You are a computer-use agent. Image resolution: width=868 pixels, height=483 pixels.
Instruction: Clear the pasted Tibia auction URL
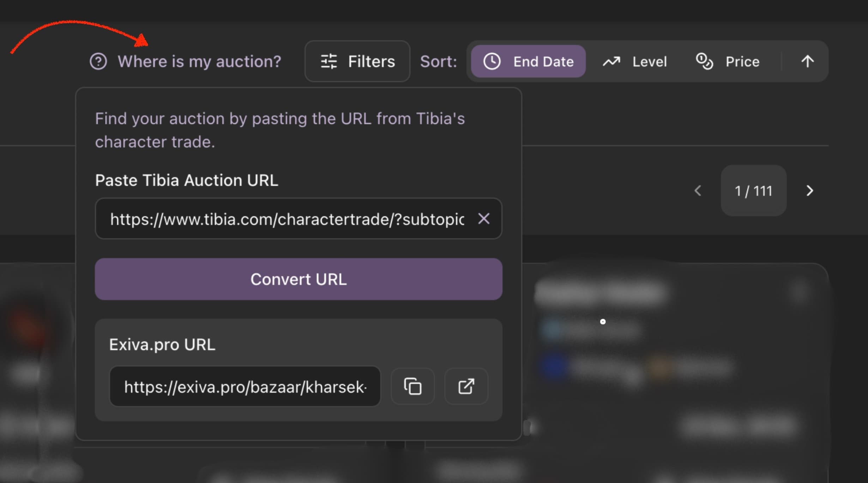tap(484, 219)
